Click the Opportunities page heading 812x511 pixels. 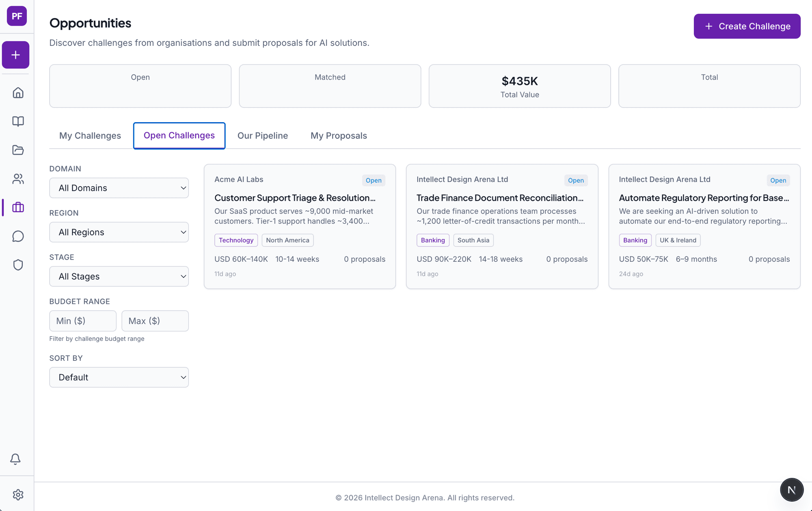click(x=90, y=23)
